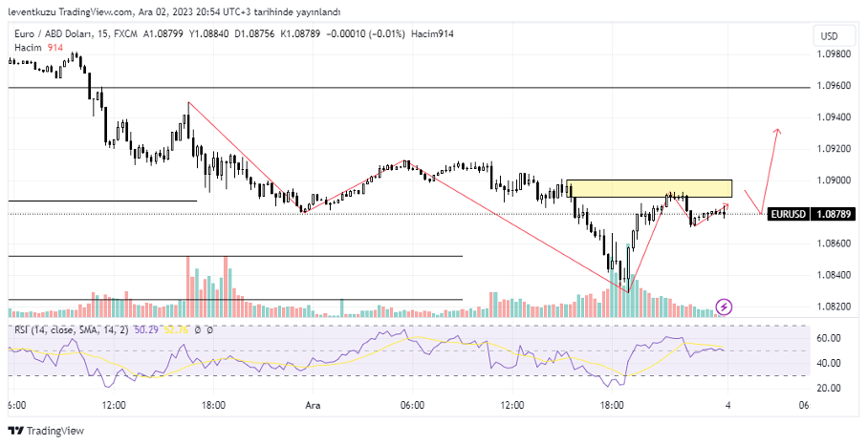Click the purple lightning bolt icon
Screen dimensions: 868x445
(725, 306)
